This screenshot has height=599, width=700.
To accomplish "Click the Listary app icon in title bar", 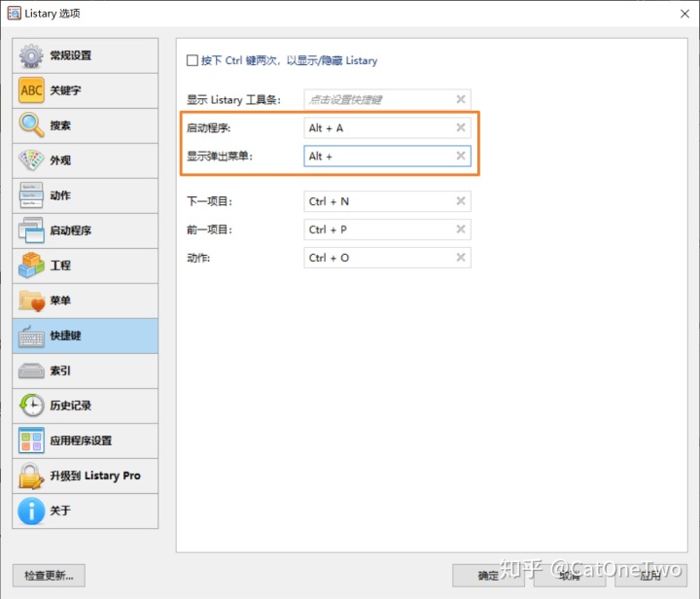I will click(14, 14).
